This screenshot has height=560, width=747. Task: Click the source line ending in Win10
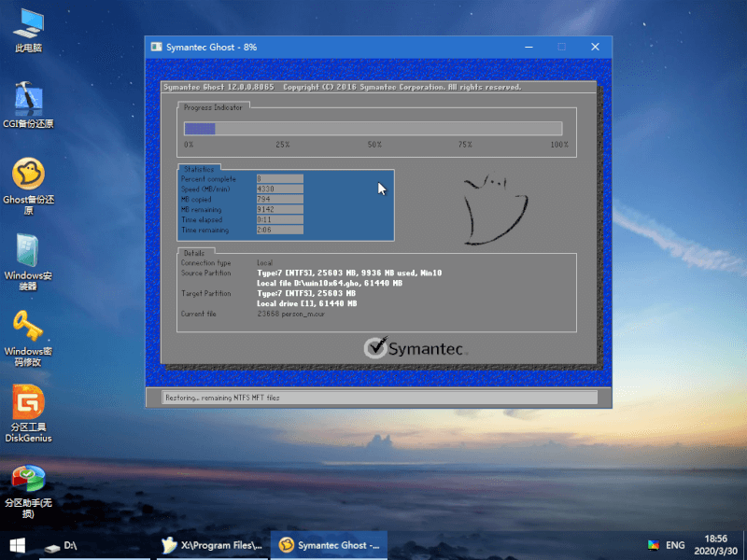[349, 273]
